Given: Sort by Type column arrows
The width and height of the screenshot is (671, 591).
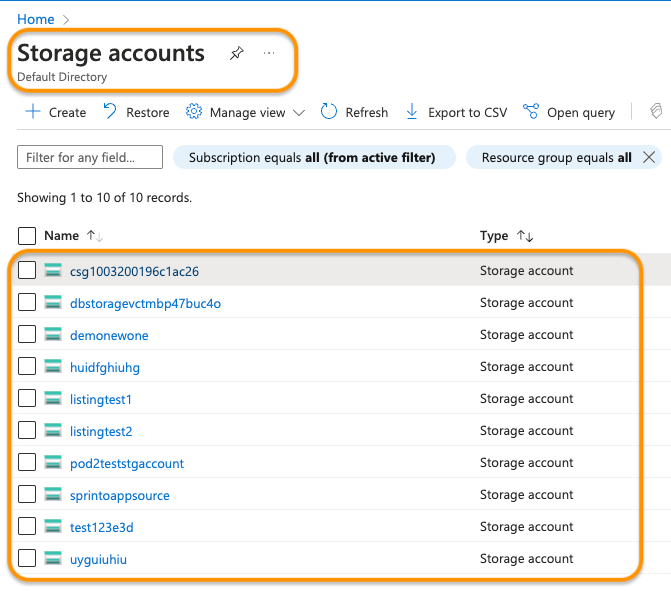Looking at the screenshot, I should (x=525, y=236).
